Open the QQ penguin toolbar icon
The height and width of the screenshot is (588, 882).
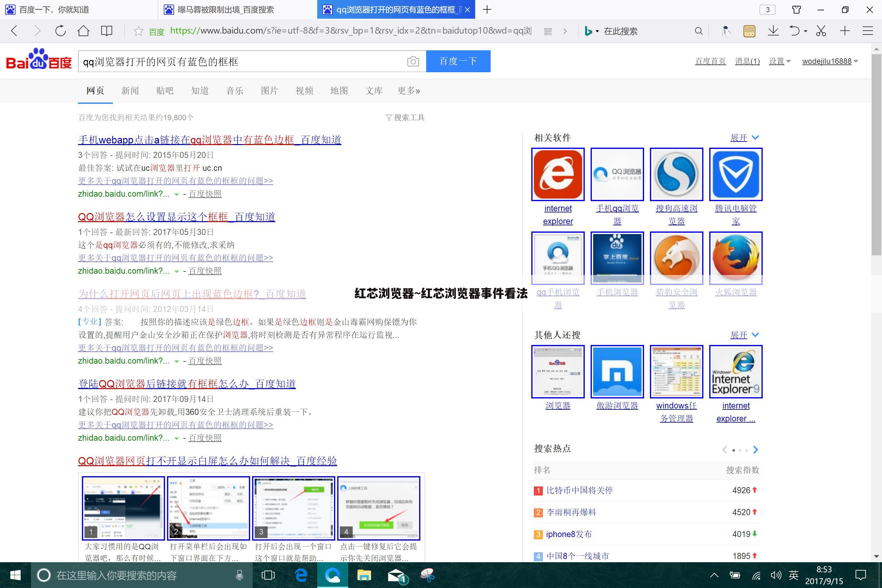[x=726, y=31]
